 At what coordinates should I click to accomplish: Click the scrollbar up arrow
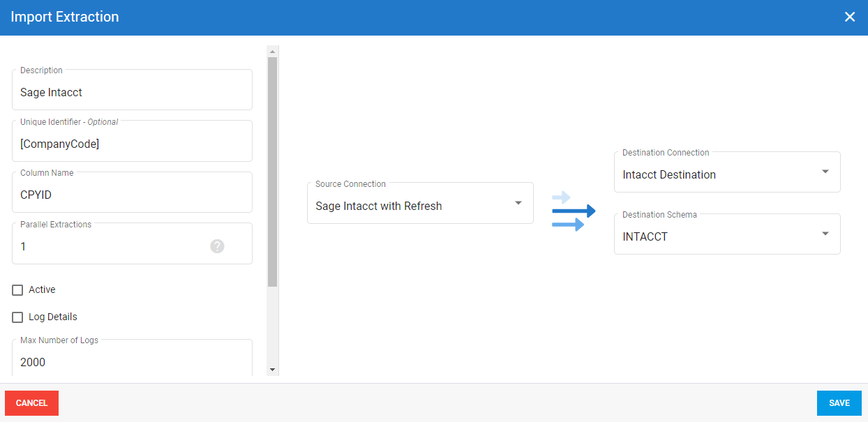click(272, 52)
